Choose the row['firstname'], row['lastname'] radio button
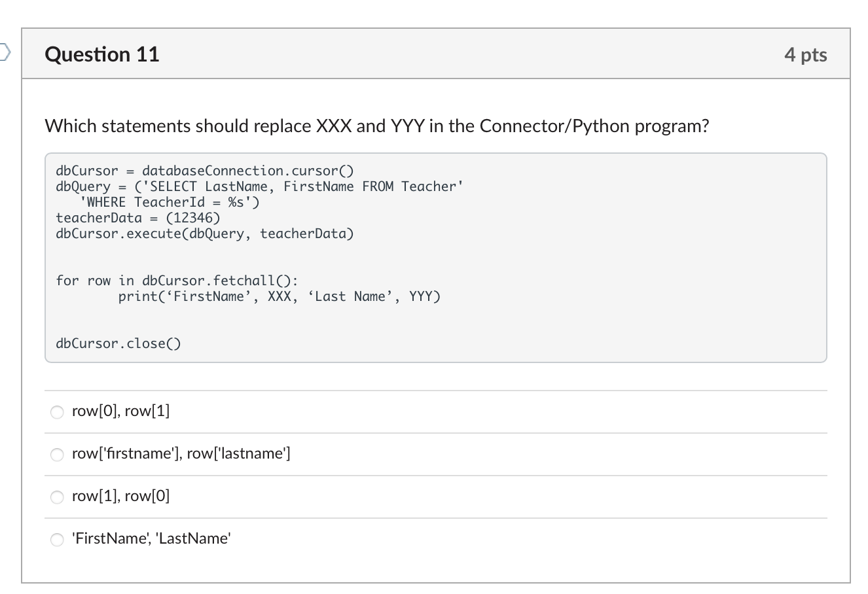Screen dimensions: 868x594 58,455
